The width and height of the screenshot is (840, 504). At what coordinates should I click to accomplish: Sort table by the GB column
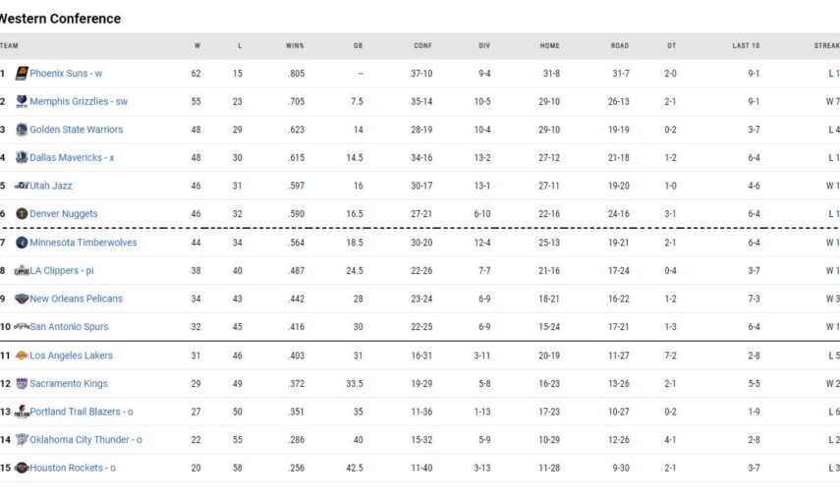pos(359,45)
